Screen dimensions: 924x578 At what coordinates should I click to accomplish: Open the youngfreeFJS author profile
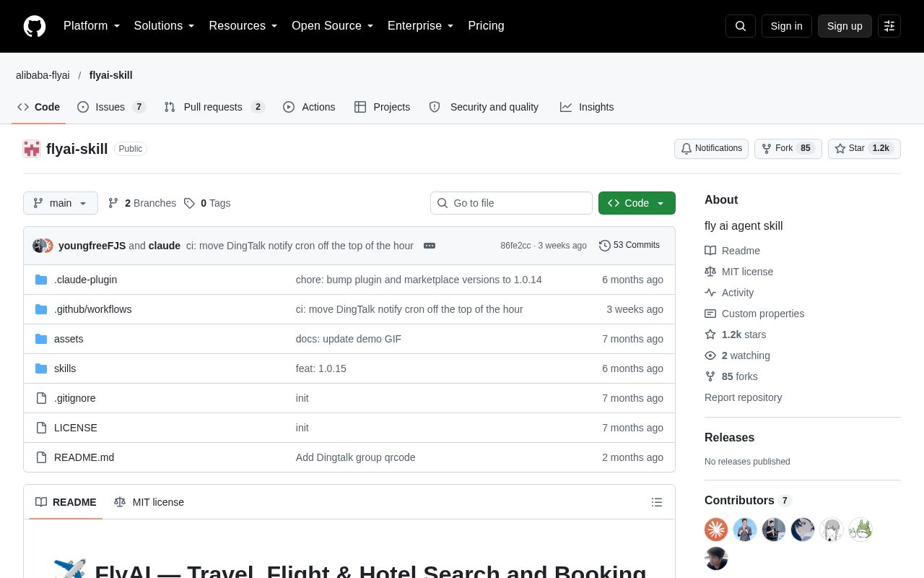point(92,246)
